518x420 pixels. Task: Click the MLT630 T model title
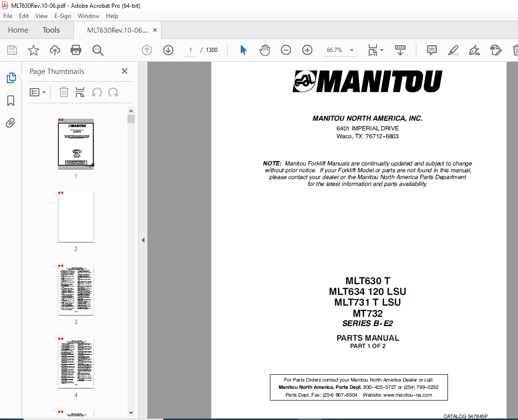pyautogui.click(x=368, y=281)
